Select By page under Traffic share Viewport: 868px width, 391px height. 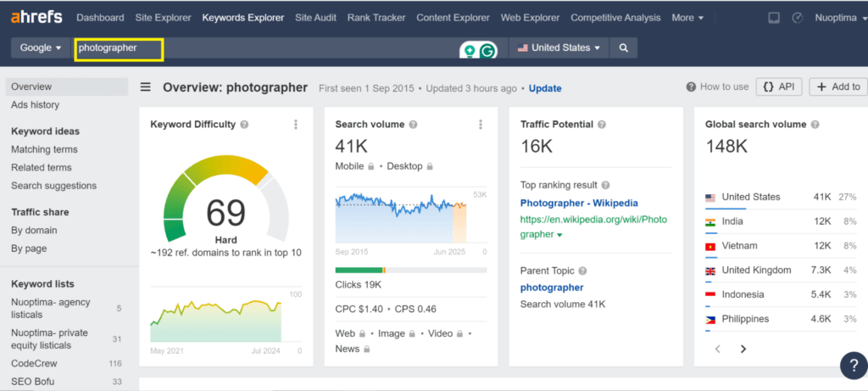click(x=29, y=249)
